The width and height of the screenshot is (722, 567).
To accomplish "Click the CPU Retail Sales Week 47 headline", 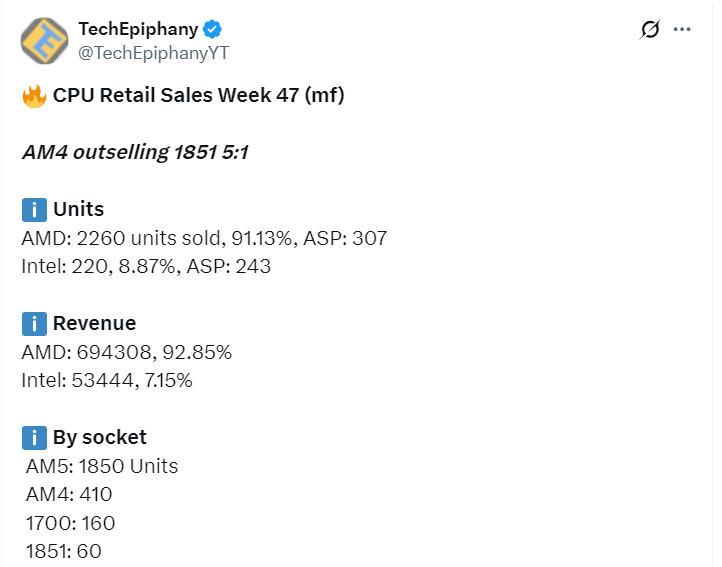I will point(198,96).
